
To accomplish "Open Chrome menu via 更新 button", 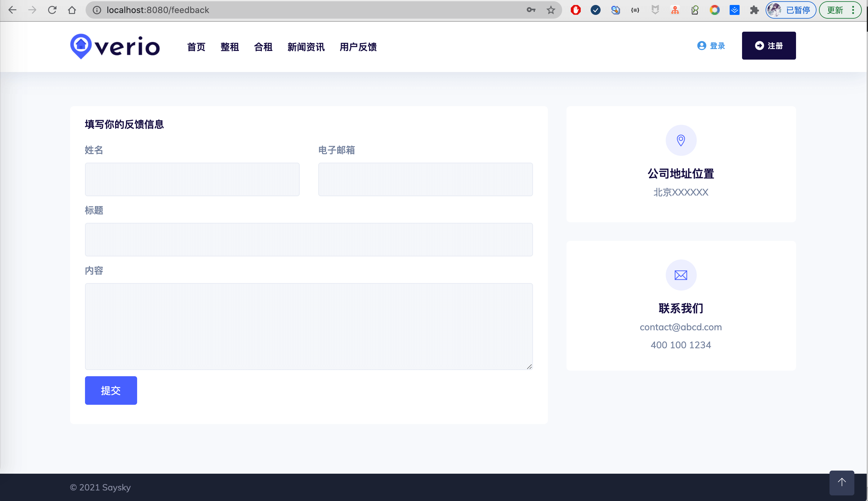I will tap(840, 10).
